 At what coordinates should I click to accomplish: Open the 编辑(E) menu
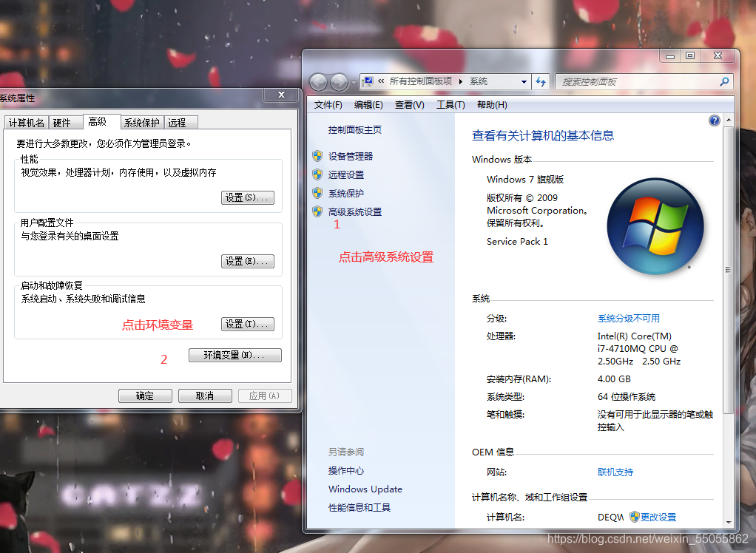point(368,104)
